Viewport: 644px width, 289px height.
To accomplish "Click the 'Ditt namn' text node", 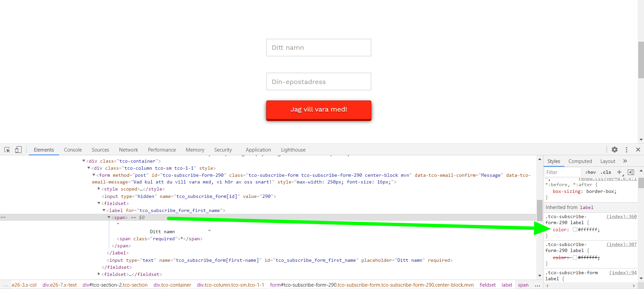I will coord(162,232).
